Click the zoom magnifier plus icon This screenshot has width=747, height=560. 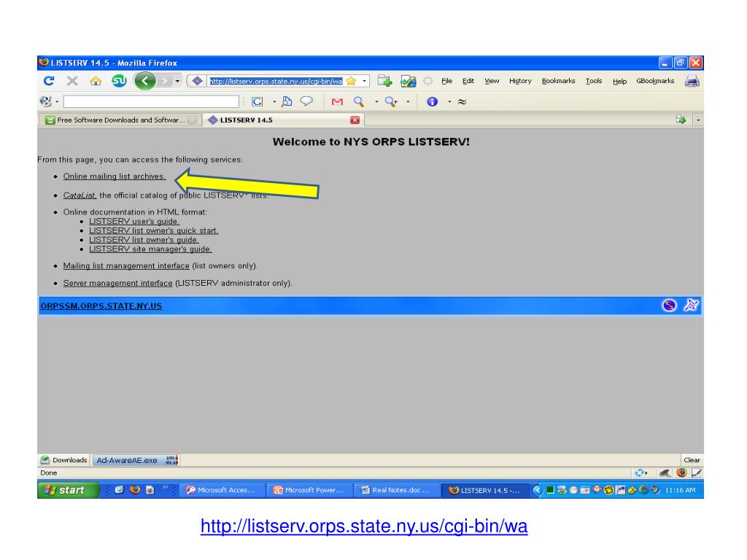391,101
